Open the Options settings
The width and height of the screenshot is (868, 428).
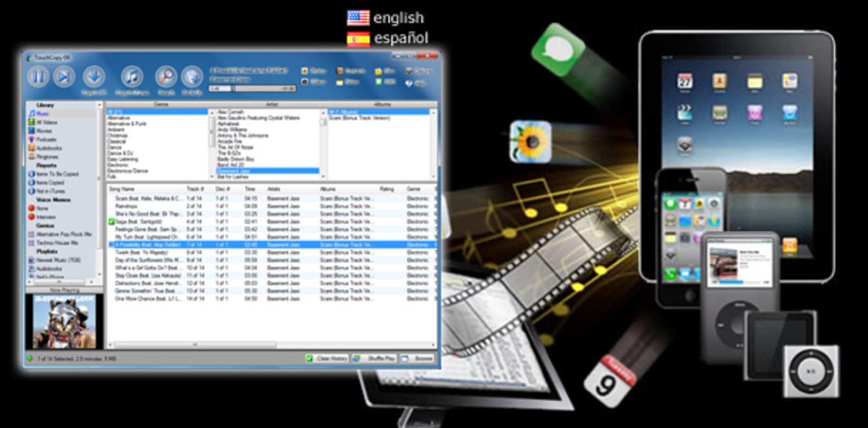tap(418, 71)
